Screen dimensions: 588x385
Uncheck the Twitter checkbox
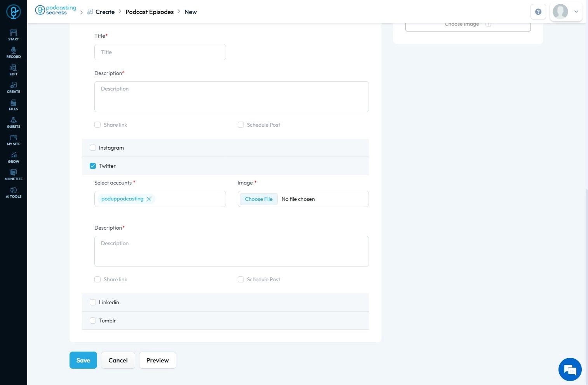click(x=93, y=166)
